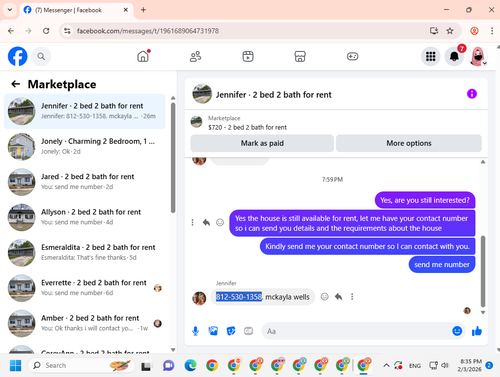Screen dimensions: 500x377
Task: Open the Everrette 2 bed 2 bath conversation
Action: point(85,288)
